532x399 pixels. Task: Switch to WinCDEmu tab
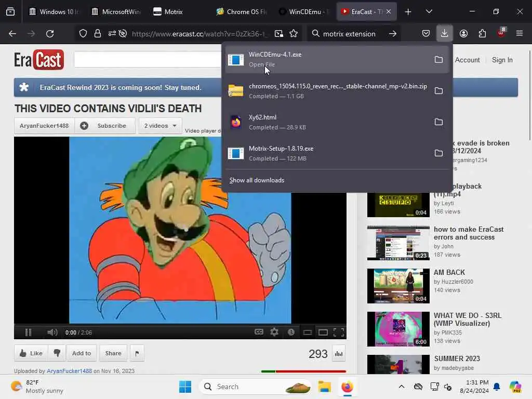(303, 12)
